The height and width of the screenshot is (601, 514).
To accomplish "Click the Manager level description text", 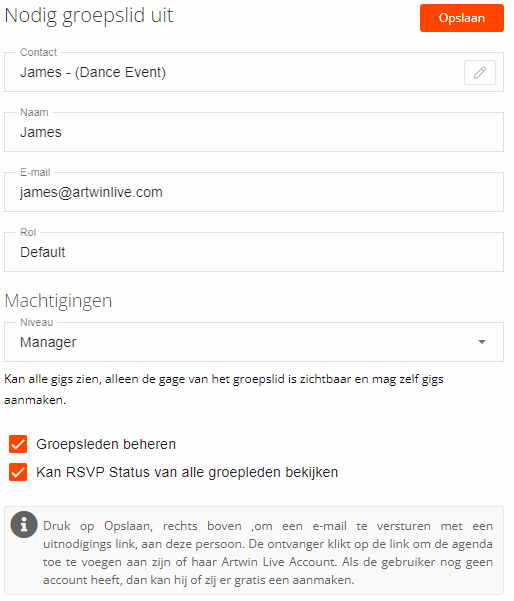I will pos(224,389).
